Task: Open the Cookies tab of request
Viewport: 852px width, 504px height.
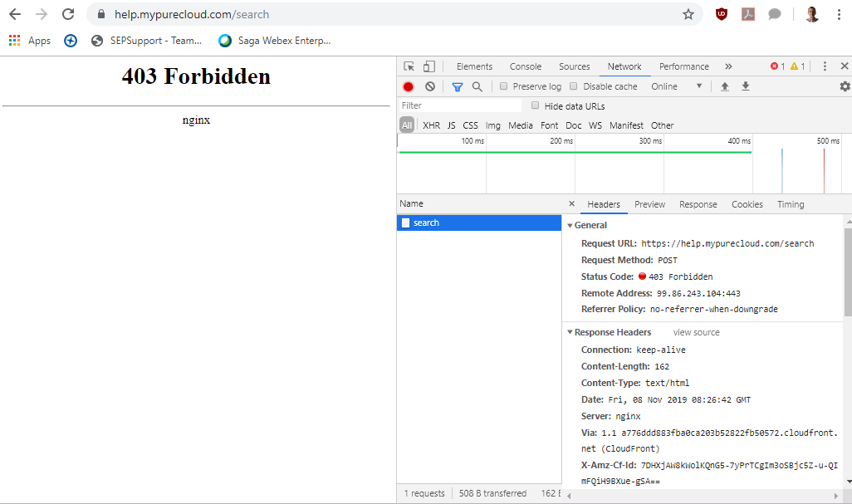Action: pos(747,204)
